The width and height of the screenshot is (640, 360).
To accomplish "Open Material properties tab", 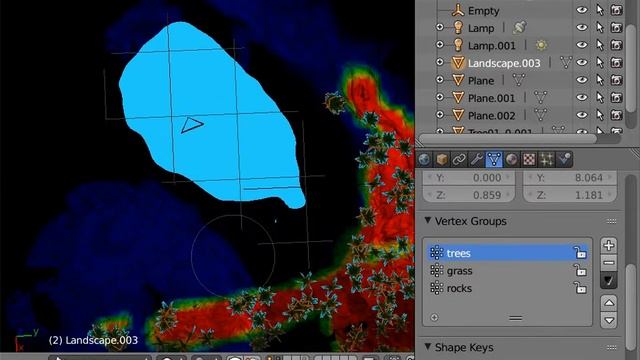I will (x=511, y=159).
